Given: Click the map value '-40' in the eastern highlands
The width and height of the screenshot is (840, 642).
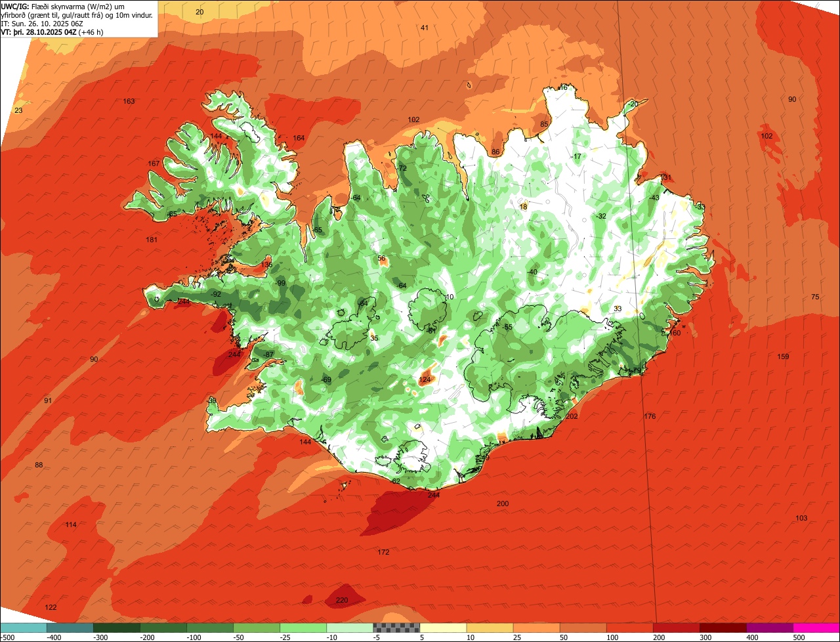Looking at the screenshot, I should pyautogui.click(x=532, y=272).
